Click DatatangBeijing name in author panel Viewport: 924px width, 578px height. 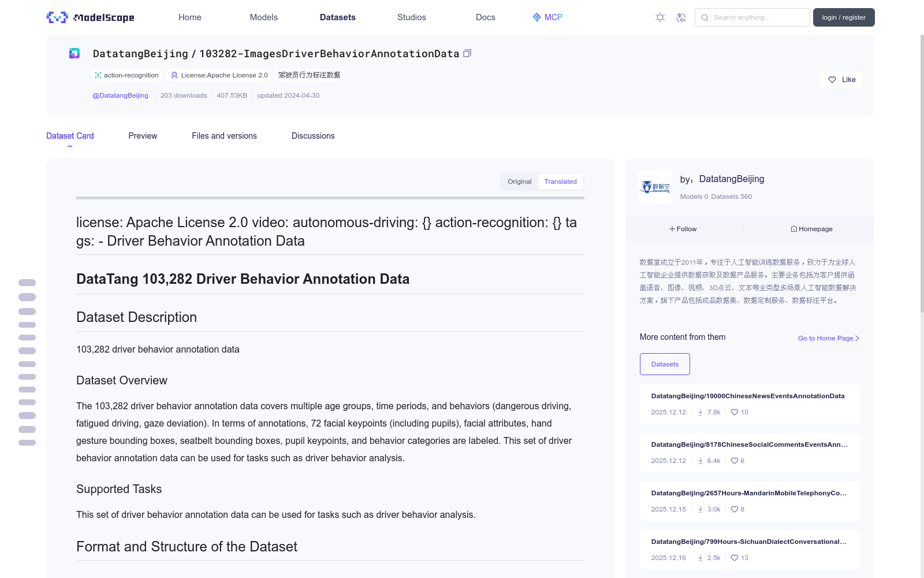tap(732, 179)
